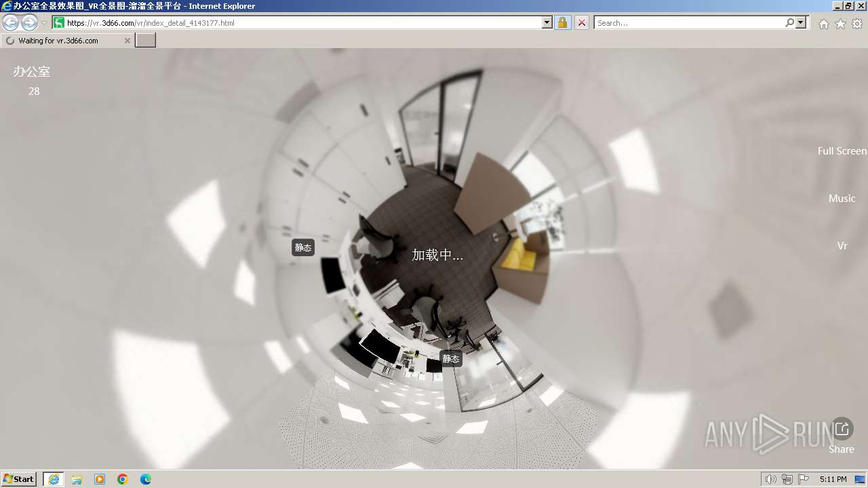868x488 pixels.
Task: Click the Internet Explorer taskbar icon
Action: click(x=54, y=479)
